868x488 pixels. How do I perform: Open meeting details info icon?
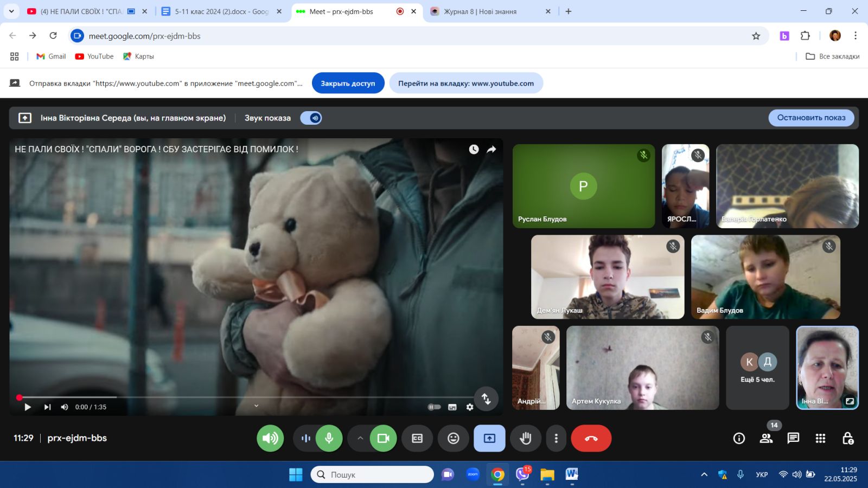pos(739,438)
